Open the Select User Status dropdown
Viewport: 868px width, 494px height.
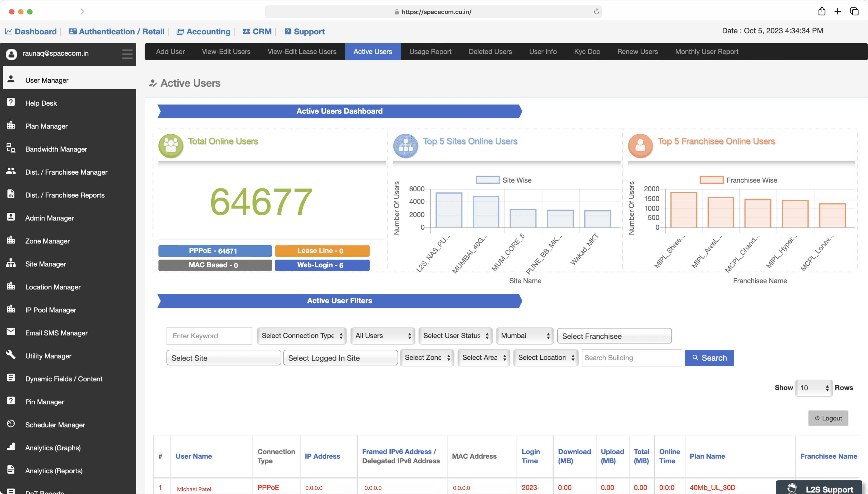pyautogui.click(x=455, y=336)
